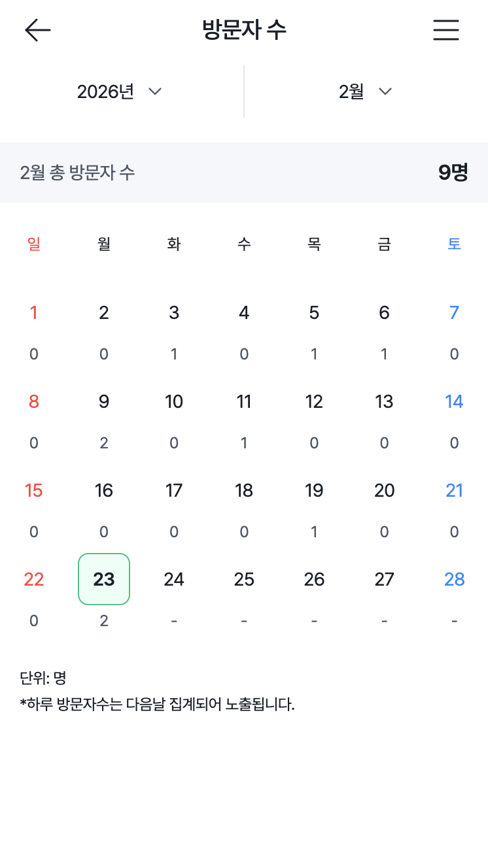Click the chevron next to 2월
488x868 pixels.
[x=385, y=92]
